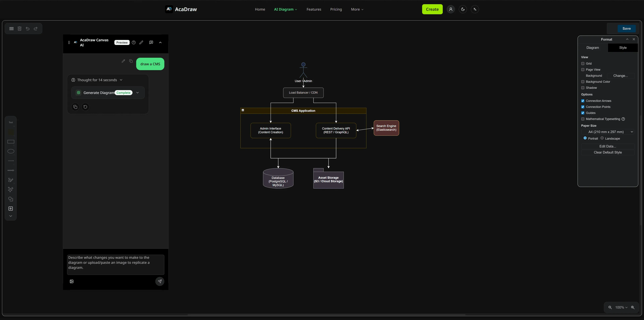Click the new chat pencil icon
The height and width of the screenshot is (320, 644).
[141, 42]
